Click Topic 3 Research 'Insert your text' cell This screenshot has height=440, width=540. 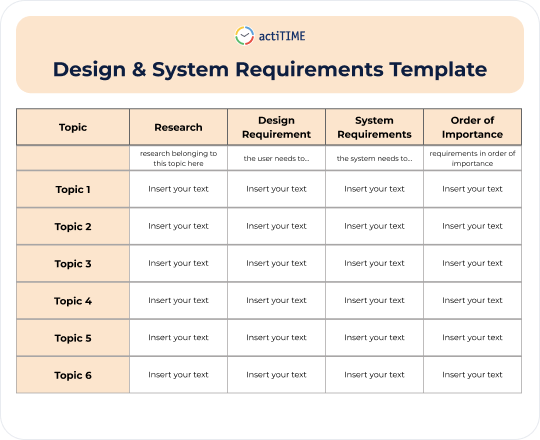coord(178,263)
